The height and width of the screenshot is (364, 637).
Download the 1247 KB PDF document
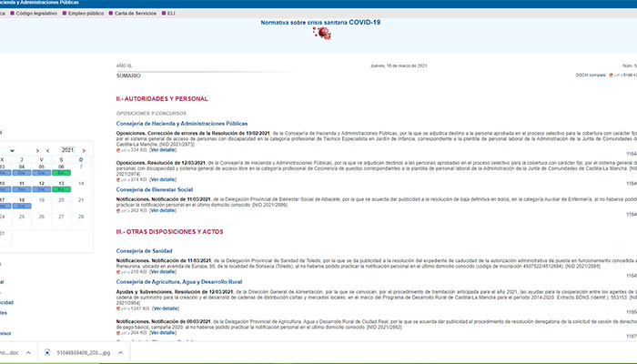point(119,308)
